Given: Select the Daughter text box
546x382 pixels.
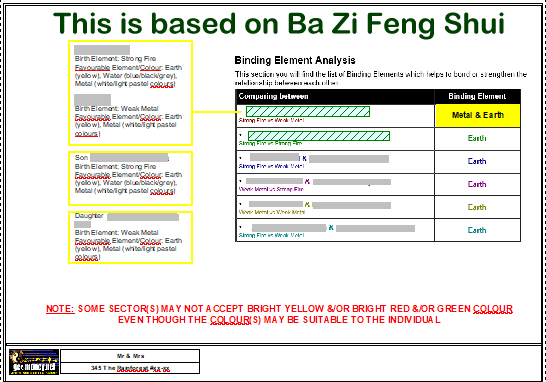Looking at the screenshot, I should (x=130, y=237).
